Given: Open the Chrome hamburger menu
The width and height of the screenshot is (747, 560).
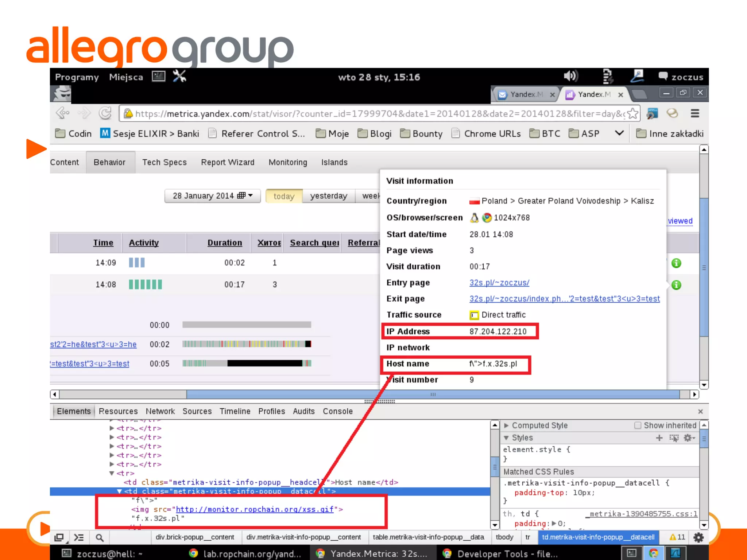Looking at the screenshot, I should [695, 114].
